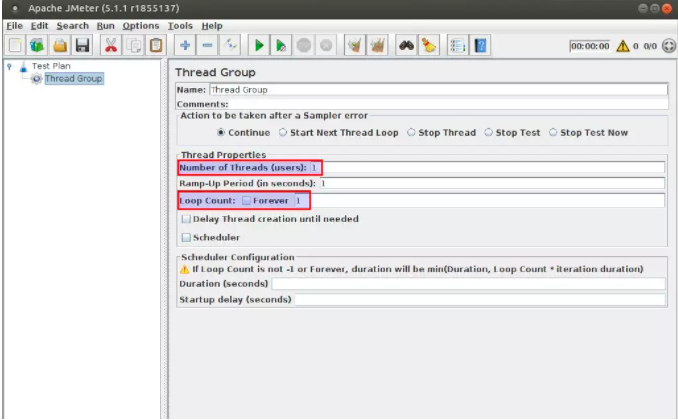Open a saved test plan via the folder icon

coord(60,45)
